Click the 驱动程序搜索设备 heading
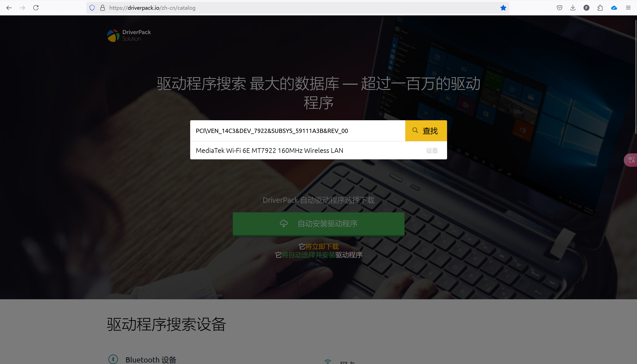The image size is (637, 364). click(x=167, y=324)
